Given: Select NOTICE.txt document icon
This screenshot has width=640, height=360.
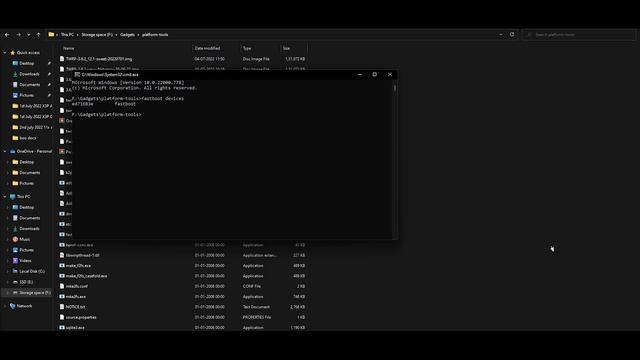Looking at the screenshot, I should coord(62,307).
